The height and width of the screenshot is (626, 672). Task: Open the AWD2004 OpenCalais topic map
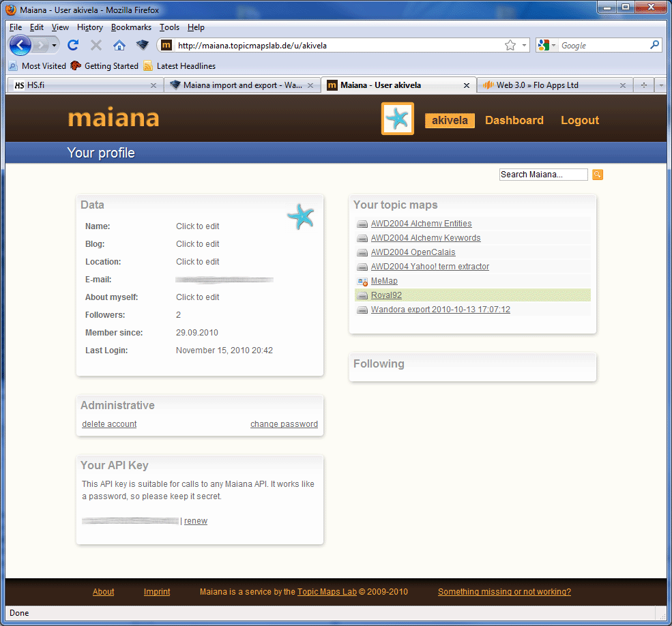[x=412, y=252]
